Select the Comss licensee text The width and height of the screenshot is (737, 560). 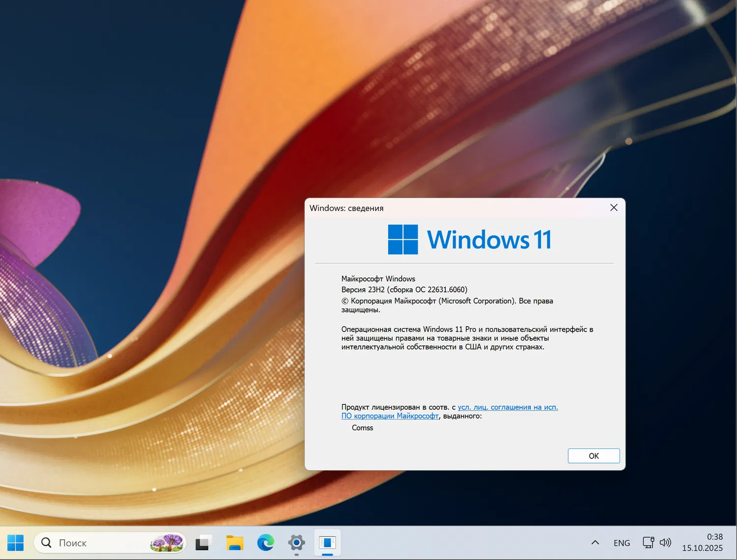click(x=362, y=427)
